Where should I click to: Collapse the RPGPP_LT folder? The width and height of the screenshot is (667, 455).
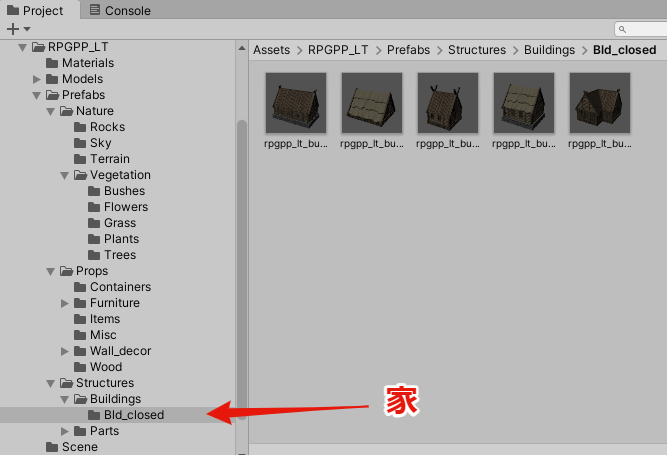click(x=23, y=47)
